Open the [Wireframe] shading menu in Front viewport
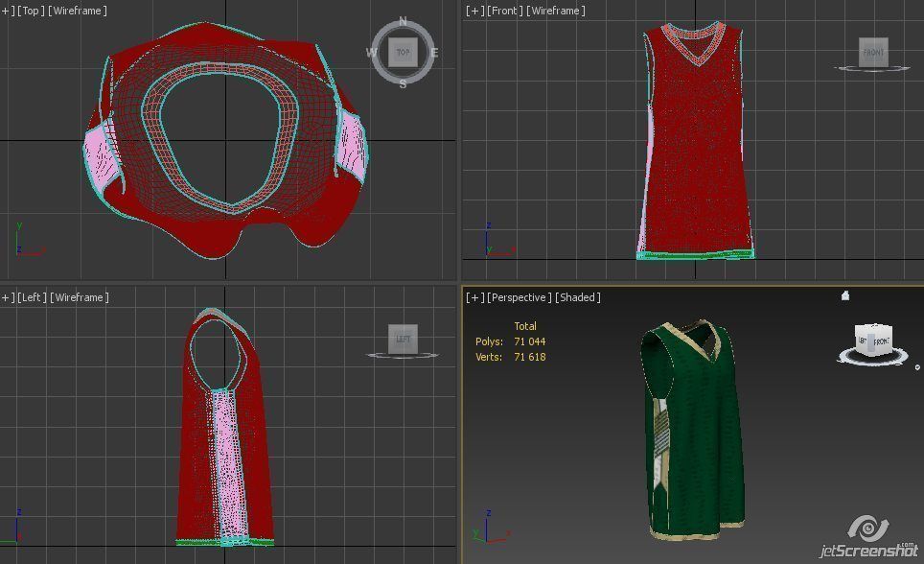Screen dimensions: 924x564 (x=556, y=11)
